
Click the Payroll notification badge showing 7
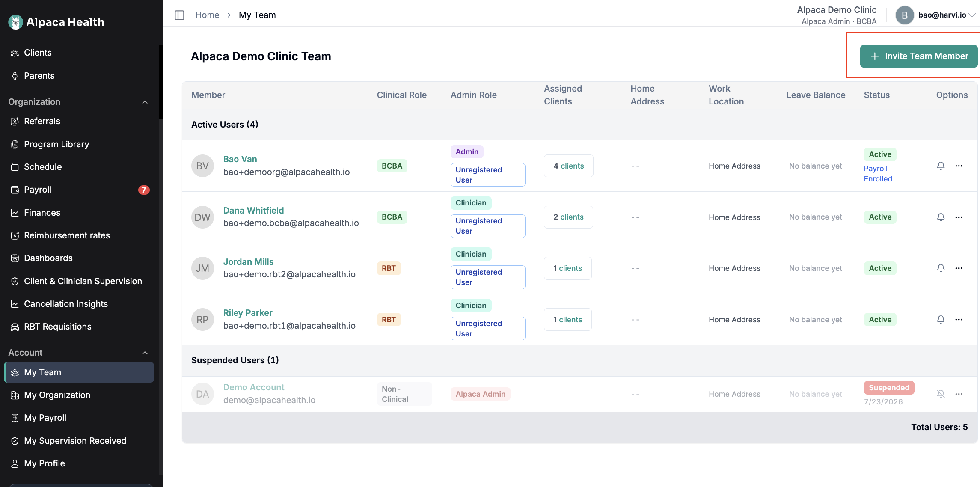144,190
